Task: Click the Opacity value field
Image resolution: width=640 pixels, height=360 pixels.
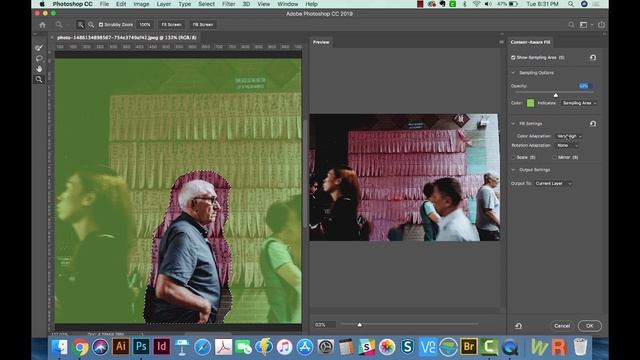Action: click(x=585, y=86)
